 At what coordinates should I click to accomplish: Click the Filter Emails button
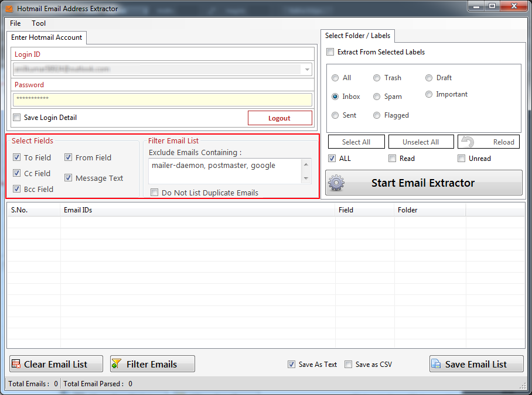[152, 364]
